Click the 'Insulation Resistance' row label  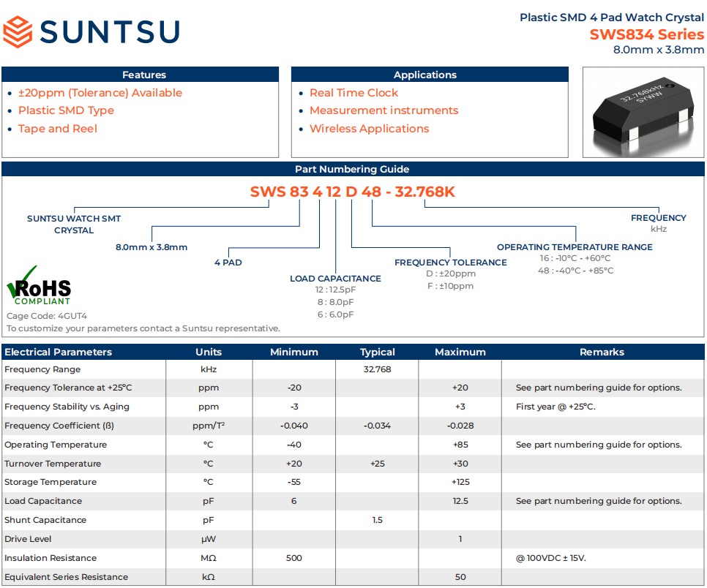tap(50, 558)
